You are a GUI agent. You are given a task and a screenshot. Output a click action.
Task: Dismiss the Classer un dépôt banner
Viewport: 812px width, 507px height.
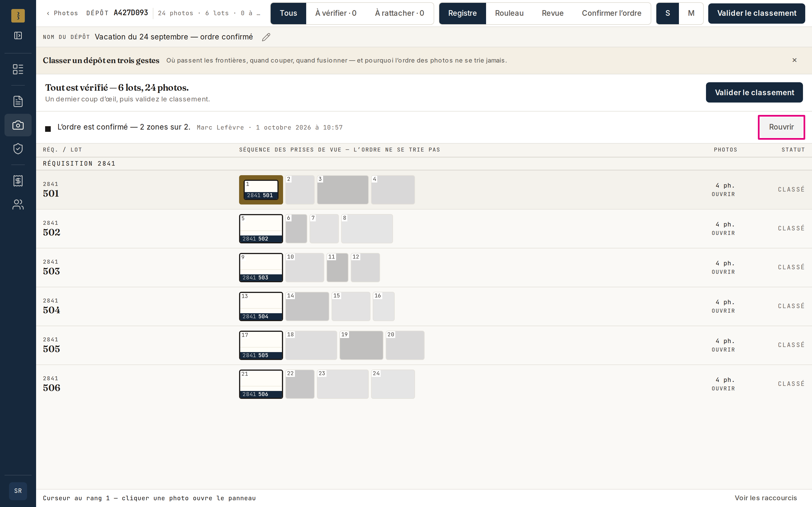pyautogui.click(x=794, y=60)
